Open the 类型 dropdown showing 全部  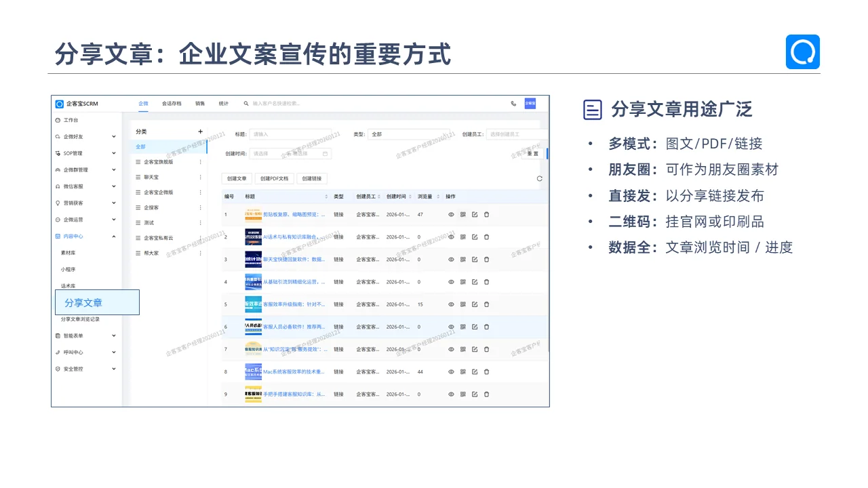pos(409,134)
